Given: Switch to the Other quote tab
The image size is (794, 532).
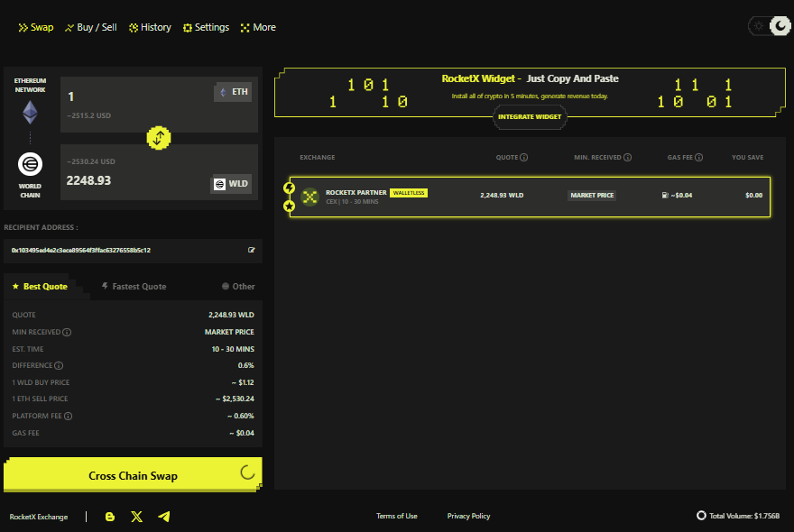Looking at the screenshot, I should pyautogui.click(x=238, y=287).
